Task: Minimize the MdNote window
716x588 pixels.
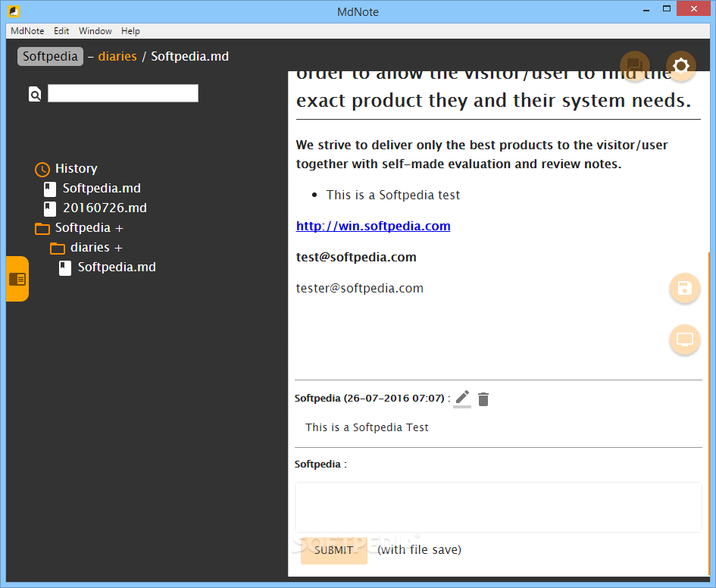Action: (x=646, y=10)
